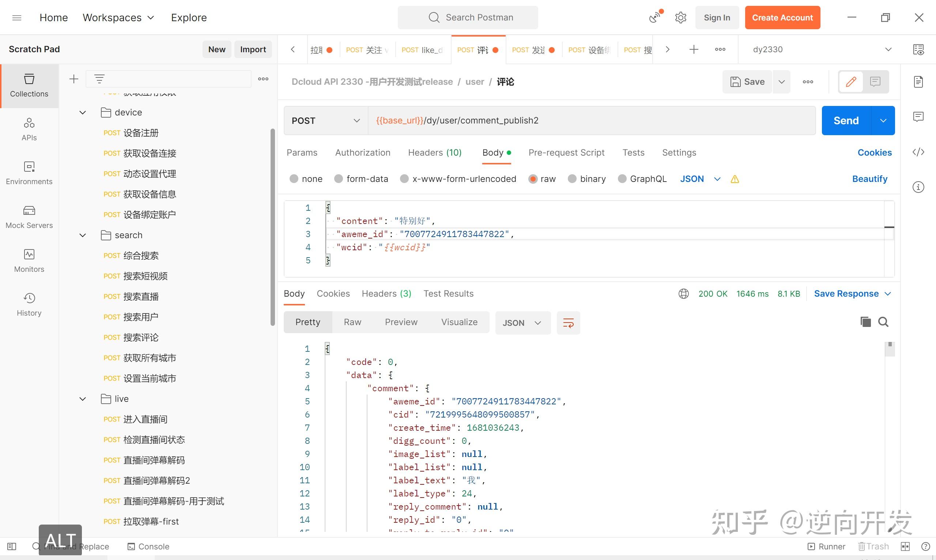936x560 pixels.
Task: Click the Search Postman field
Action: coord(468,18)
